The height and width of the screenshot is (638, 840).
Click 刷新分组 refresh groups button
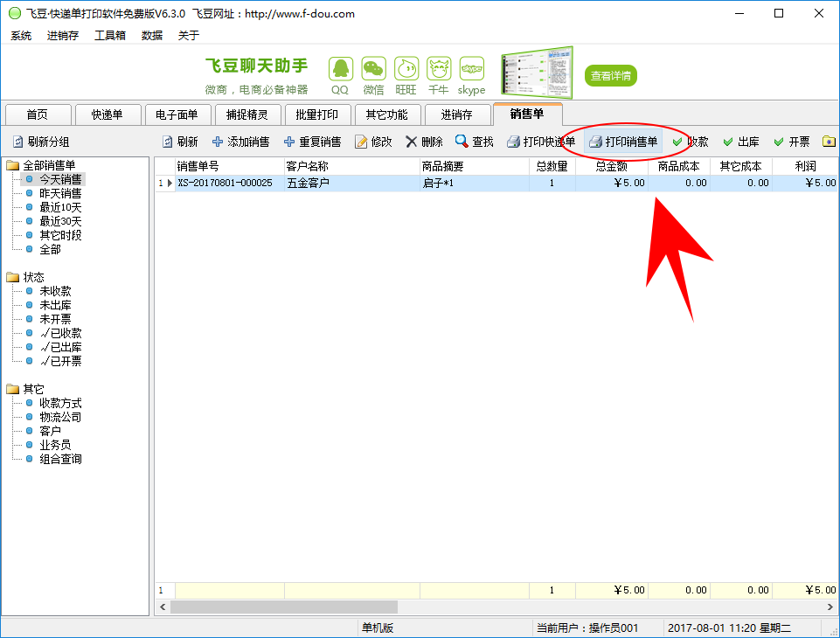41,142
